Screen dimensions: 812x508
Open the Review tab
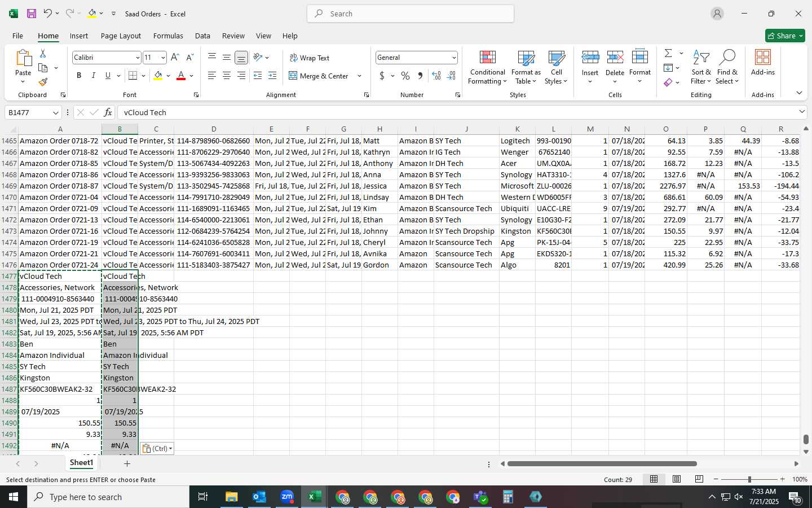pyautogui.click(x=233, y=36)
